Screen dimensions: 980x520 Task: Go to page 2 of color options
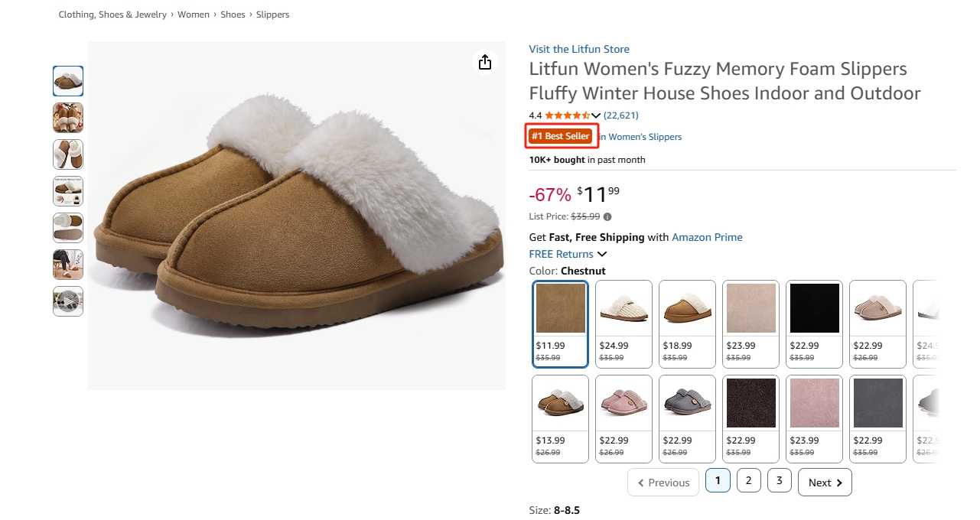pyautogui.click(x=748, y=480)
